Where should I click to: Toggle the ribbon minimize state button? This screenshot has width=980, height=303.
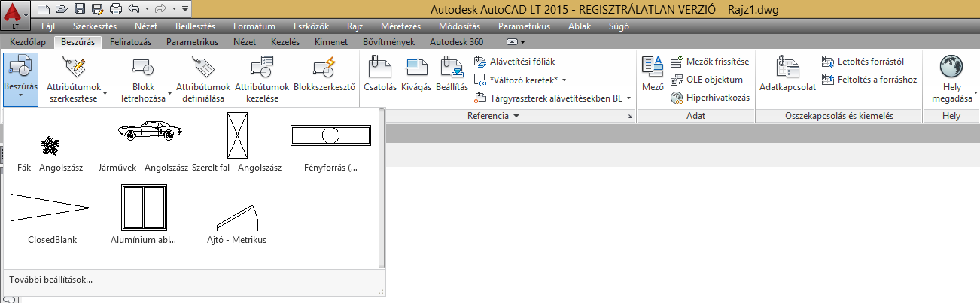(x=512, y=42)
